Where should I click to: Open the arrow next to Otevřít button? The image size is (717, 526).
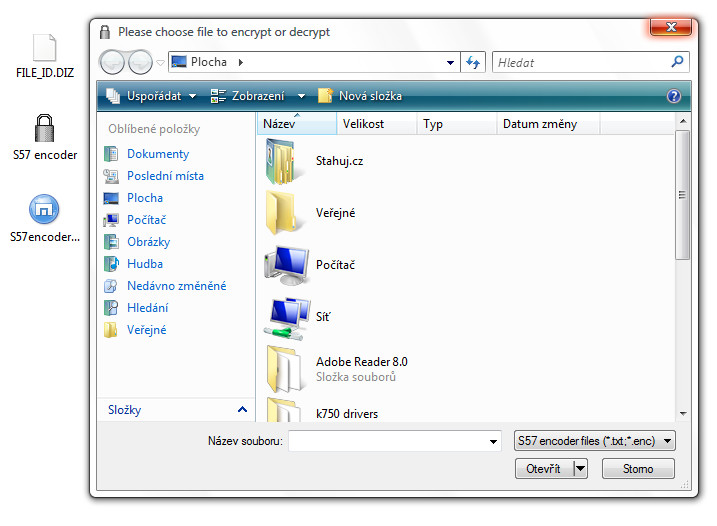click(580, 469)
